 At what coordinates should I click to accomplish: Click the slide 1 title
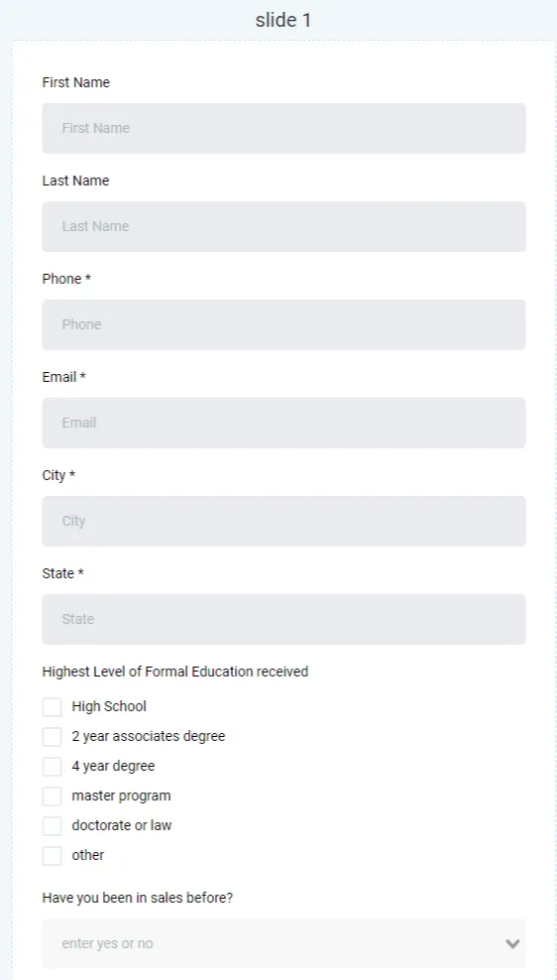tap(282, 20)
